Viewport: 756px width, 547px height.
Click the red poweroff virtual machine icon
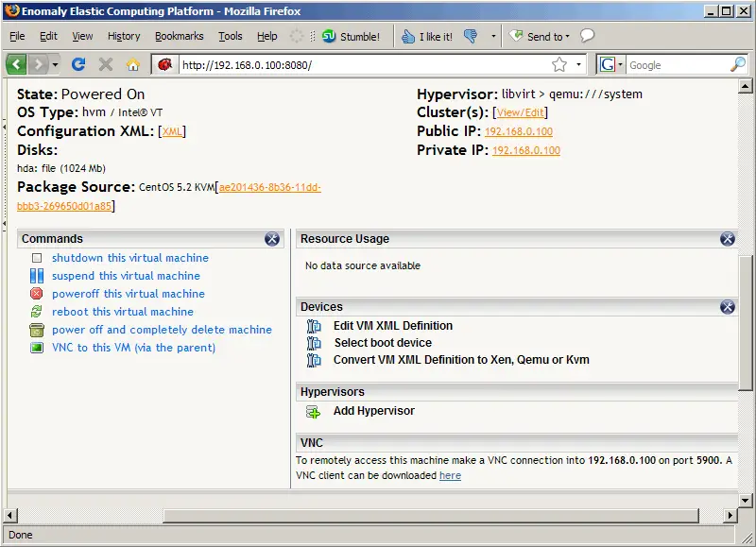(x=37, y=294)
